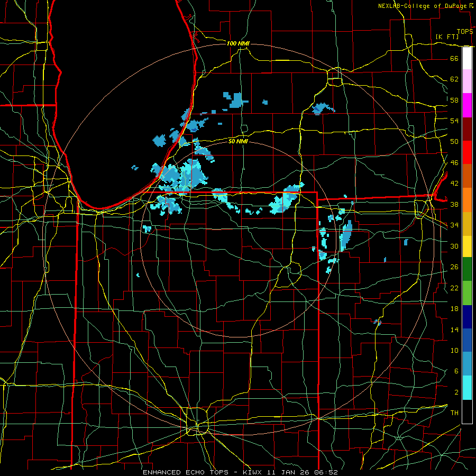Click the '54' legend value

[454, 121]
